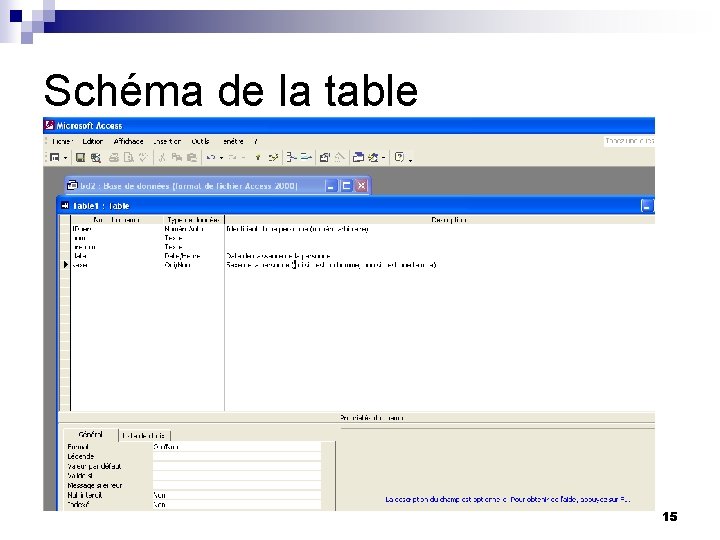Open the ? help menu

pos(256,141)
